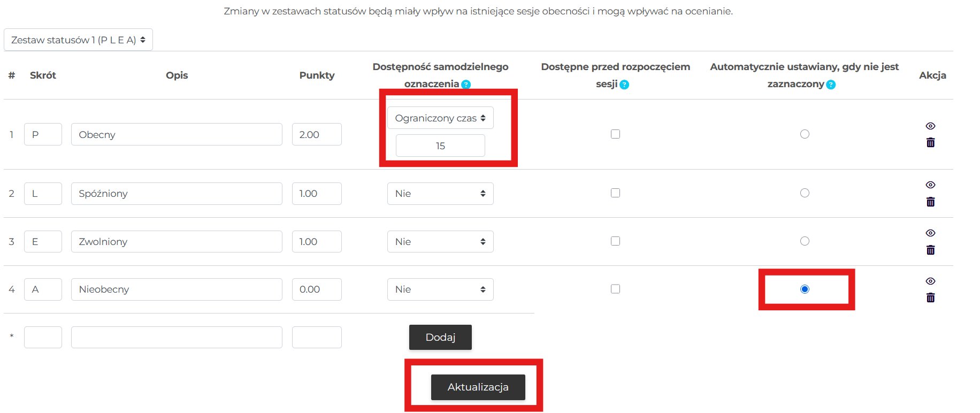Image resolution: width=980 pixels, height=413 pixels.
Task: Remove the Nieobecny status via trash icon
Action: coord(930,298)
